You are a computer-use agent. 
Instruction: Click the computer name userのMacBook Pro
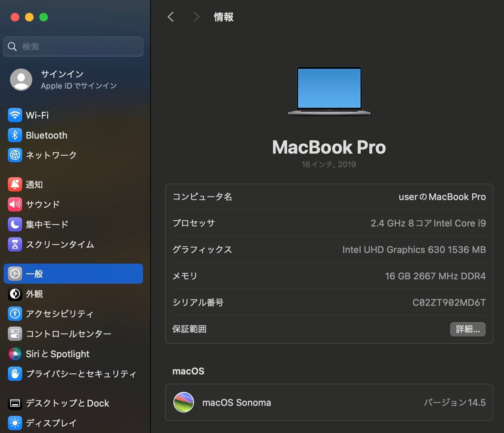click(x=442, y=197)
